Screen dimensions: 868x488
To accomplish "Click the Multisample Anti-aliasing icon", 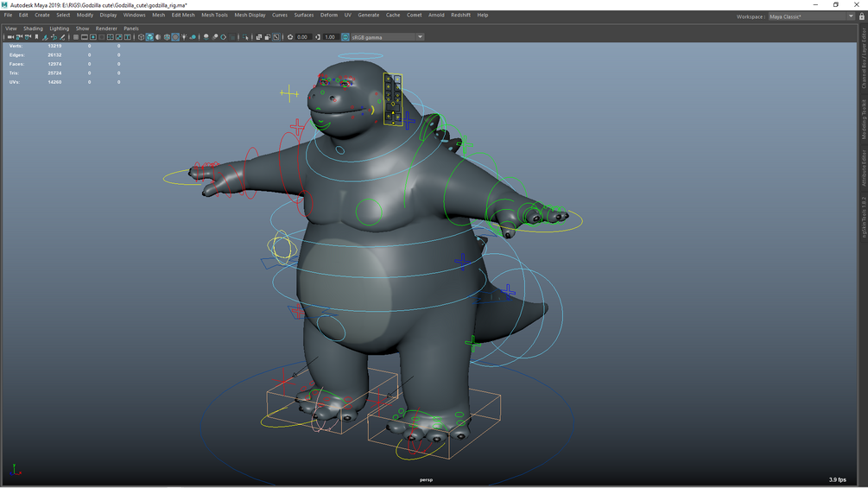I will click(x=223, y=37).
